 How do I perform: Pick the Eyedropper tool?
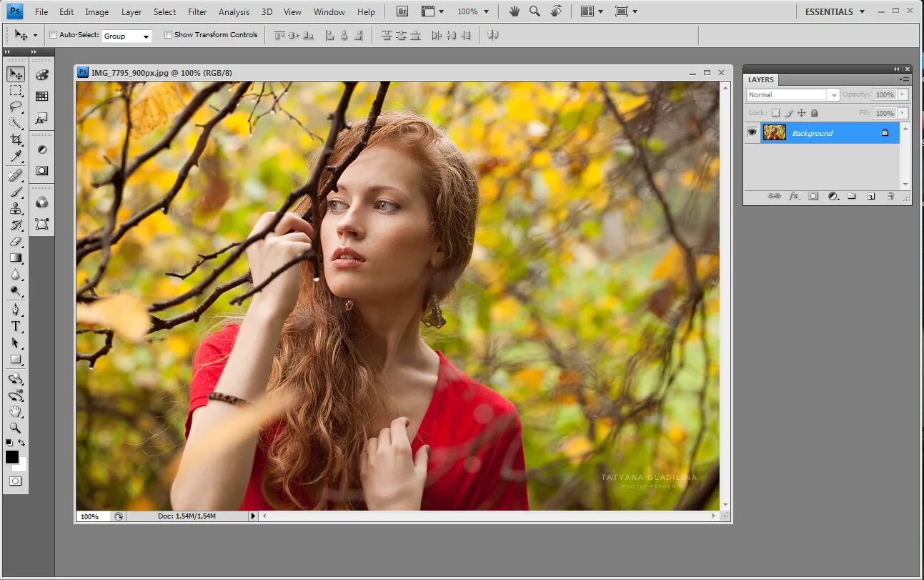16,157
